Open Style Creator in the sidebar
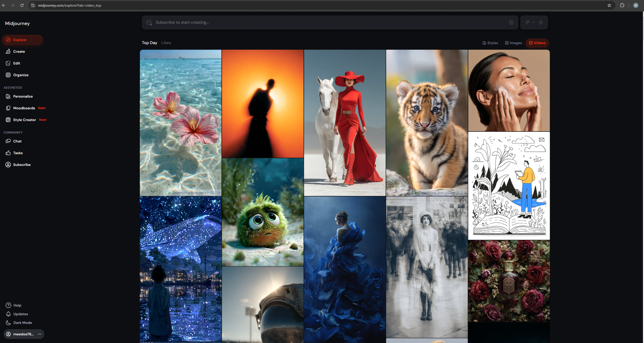Image resolution: width=644 pixels, height=343 pixels. pos(24,120)
